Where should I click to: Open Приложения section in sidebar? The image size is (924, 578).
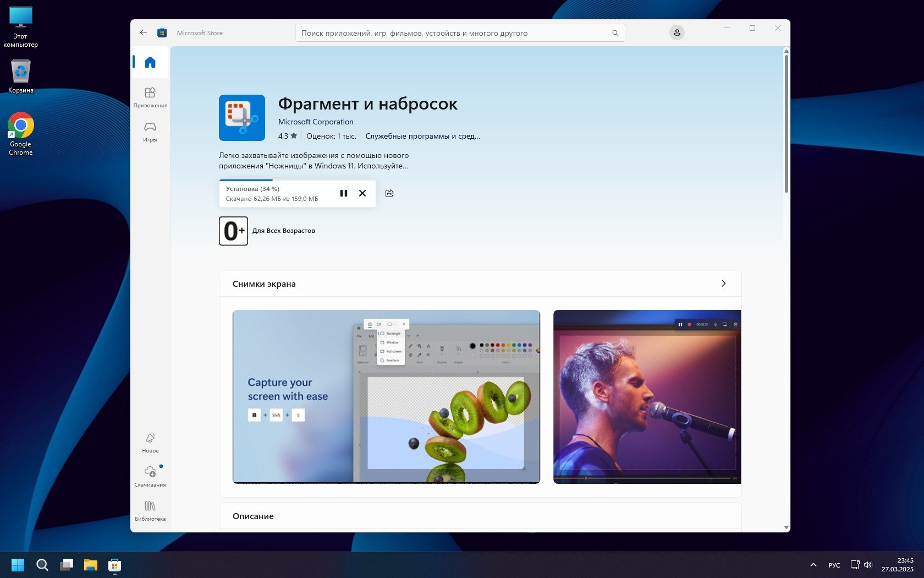[150, 97]
